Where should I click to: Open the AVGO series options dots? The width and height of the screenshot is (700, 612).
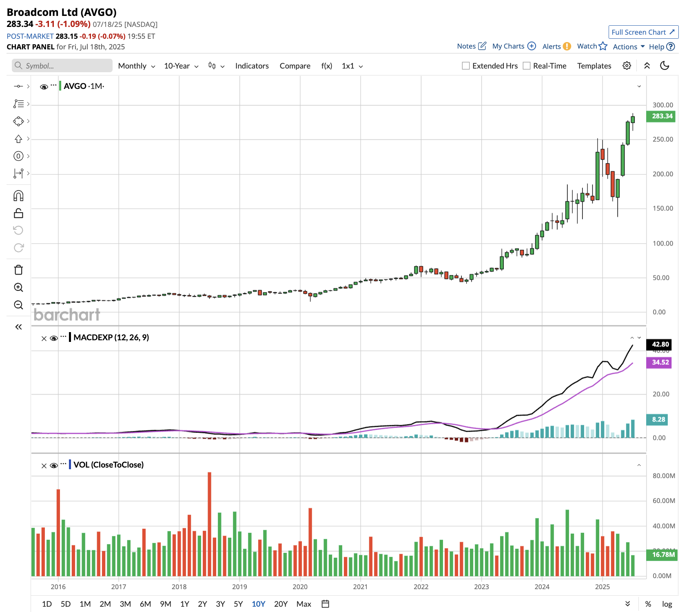pos(53,85)
